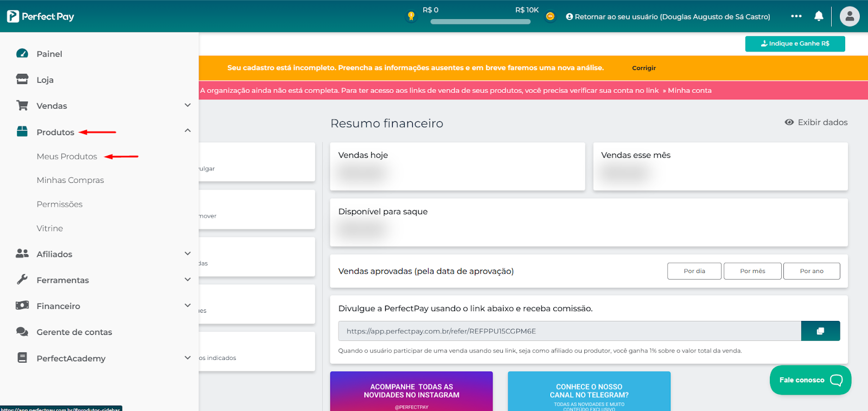Click the Vendas esse mês card

[720, 166]
